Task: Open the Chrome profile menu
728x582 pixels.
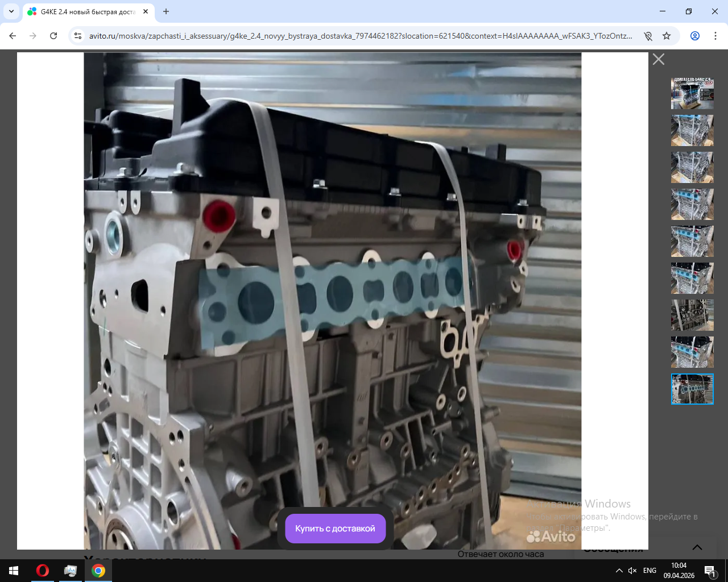Action: click(x=695, y=36)
